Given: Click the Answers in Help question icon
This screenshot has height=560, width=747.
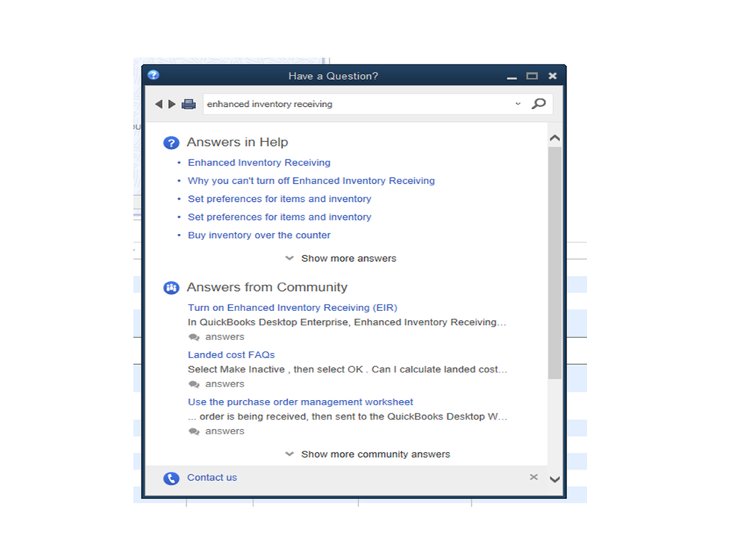Looking at the screenshot, I should [171, 142].
